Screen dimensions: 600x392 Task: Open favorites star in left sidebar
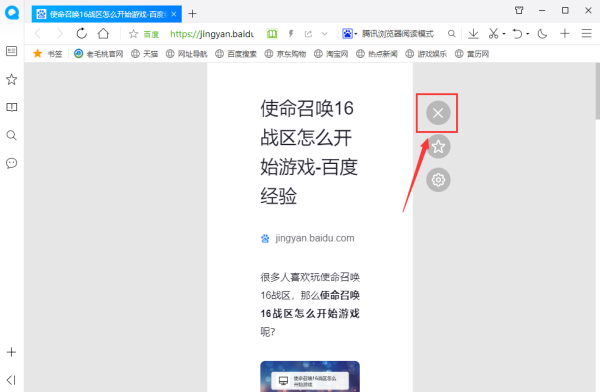[12, 79]
